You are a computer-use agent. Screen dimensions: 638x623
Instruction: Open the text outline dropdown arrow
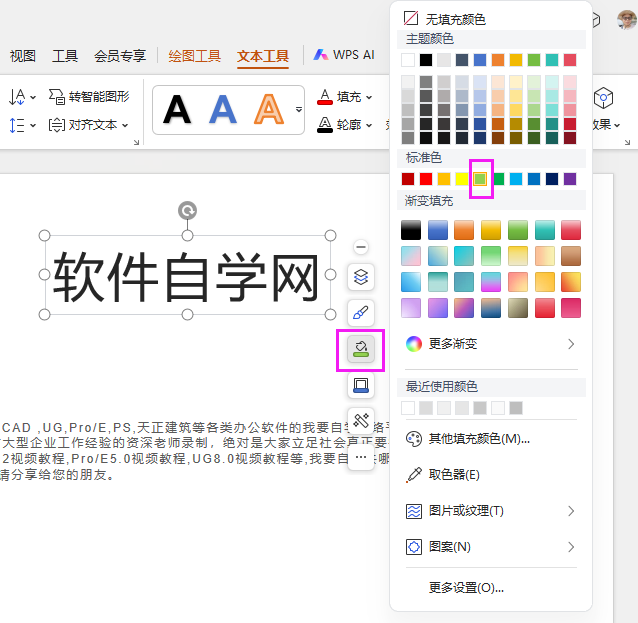point(369,125)
